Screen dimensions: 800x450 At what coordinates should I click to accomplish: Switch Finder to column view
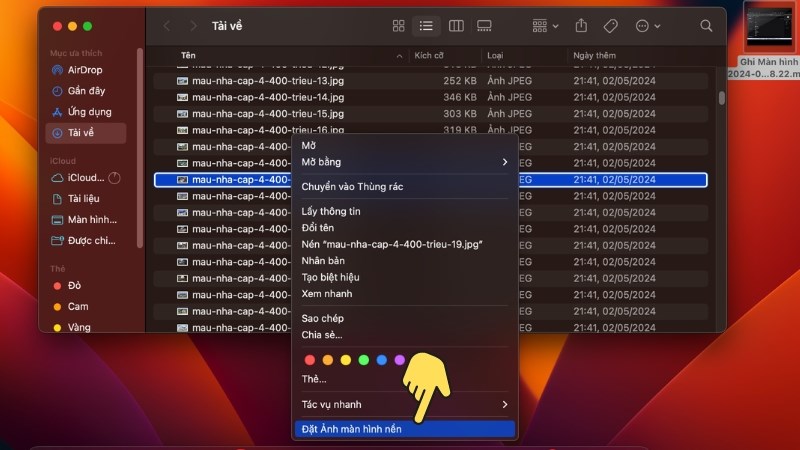click(456, 26)
